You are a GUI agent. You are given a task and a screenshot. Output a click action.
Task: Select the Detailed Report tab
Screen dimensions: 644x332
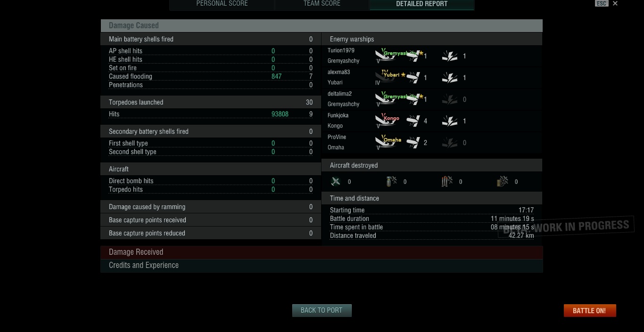[422, 4]
